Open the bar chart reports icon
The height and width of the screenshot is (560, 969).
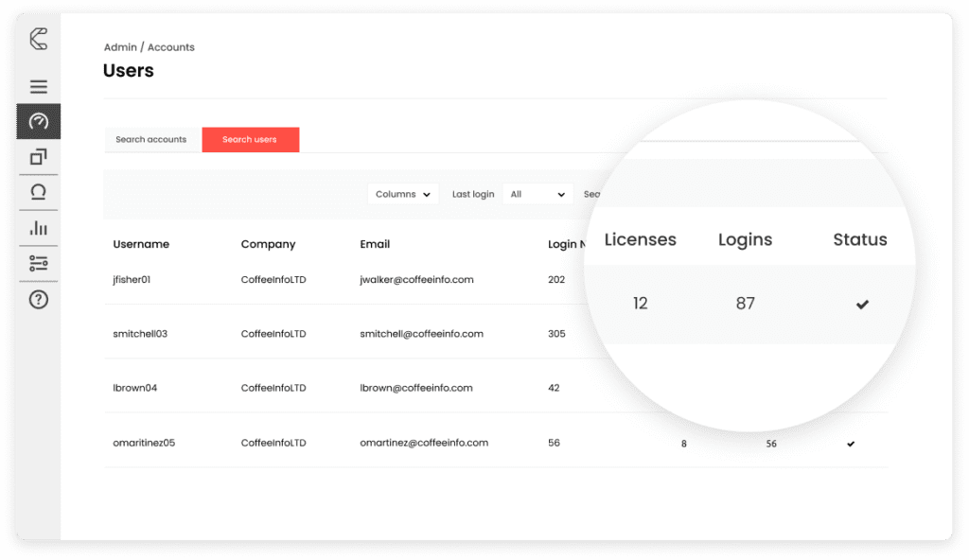[x=39, y=228]
